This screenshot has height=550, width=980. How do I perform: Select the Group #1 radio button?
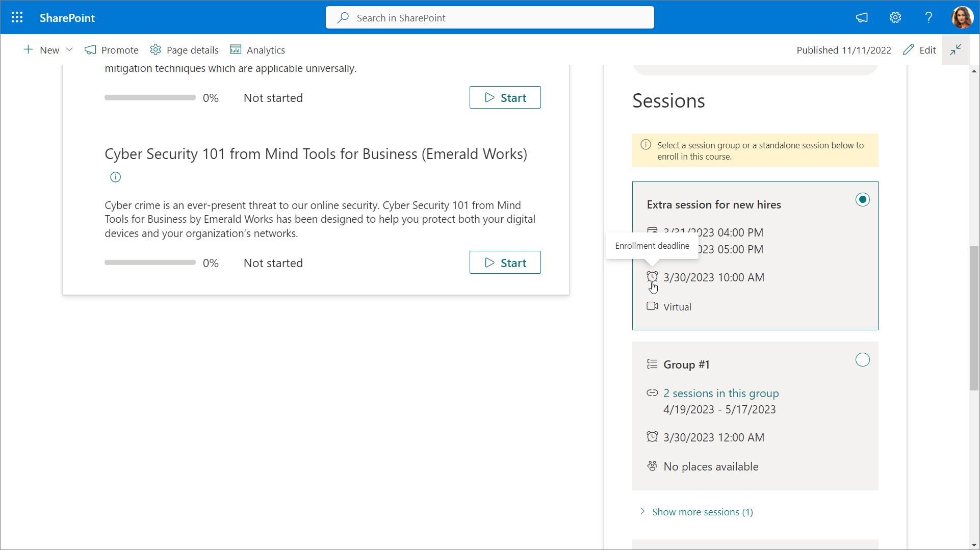tap(862, 360)
